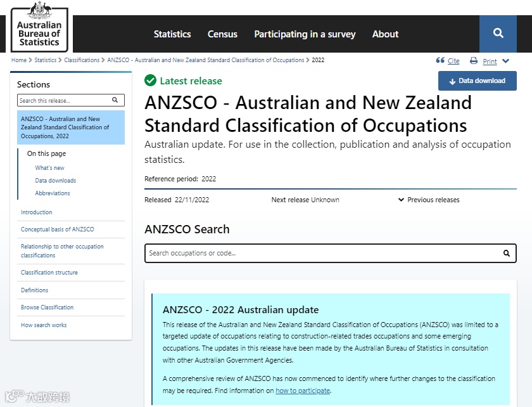Open the Census menu
The height and width of the screenshot is (407, 532).
(x=222, y=34)
